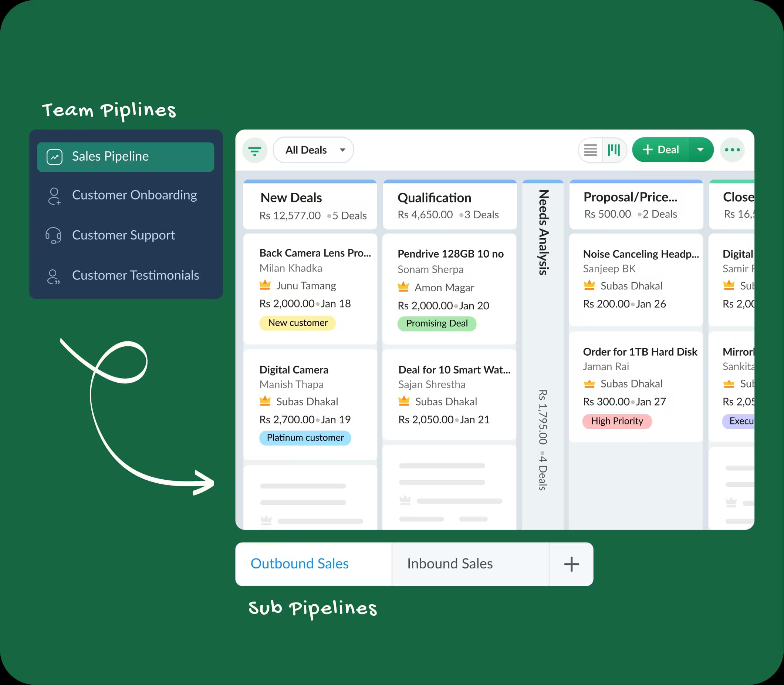Image resolution: width=784 pixels, height=685 pixels.
Task: Click crown icon on 1TB Hard Disk card
Action: pos(589,383)
